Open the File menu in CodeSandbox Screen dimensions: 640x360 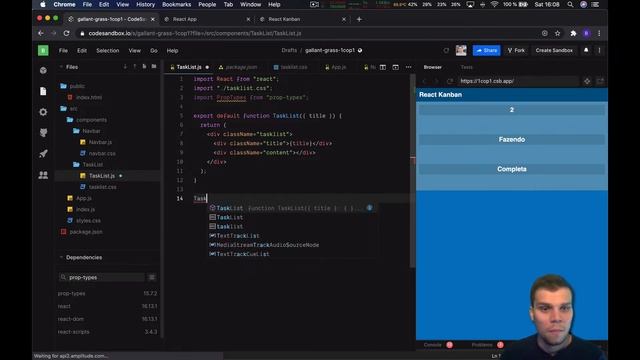[x=63, y=51]
